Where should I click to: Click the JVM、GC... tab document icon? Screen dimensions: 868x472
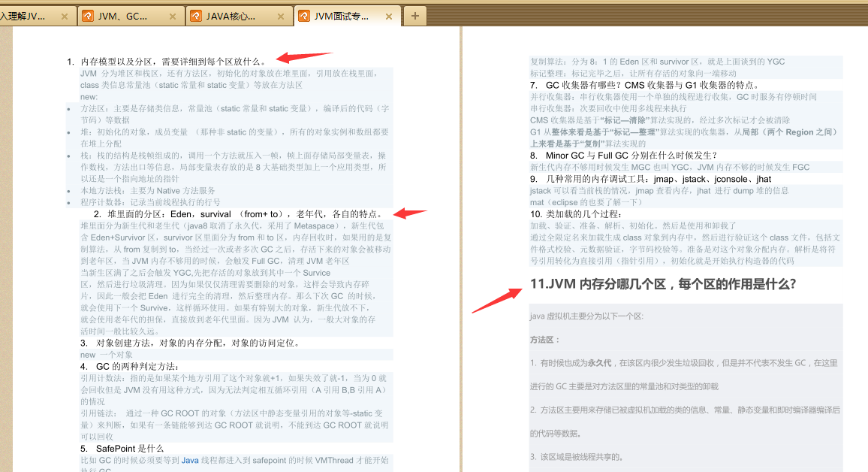(x=87, y=16)
